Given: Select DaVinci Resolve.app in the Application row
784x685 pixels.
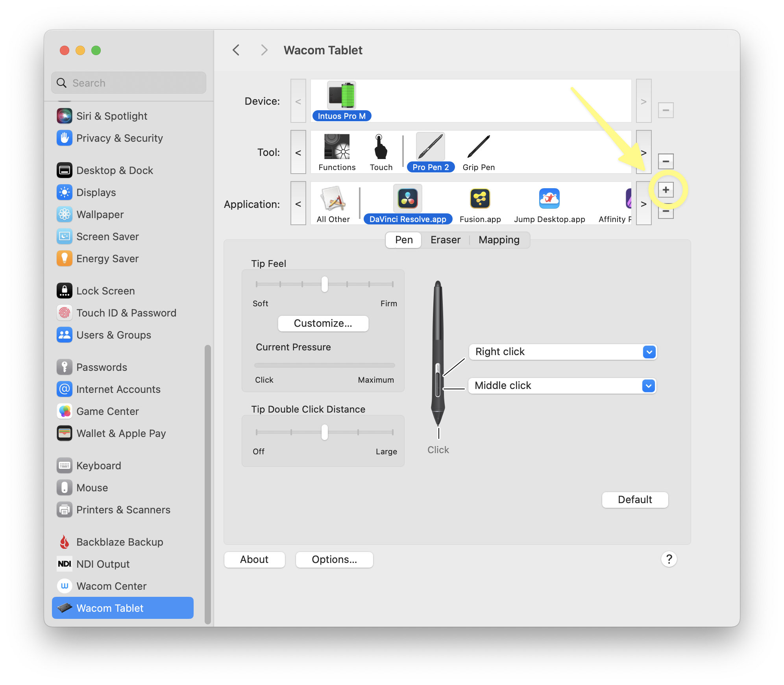Looking at the screenshot, I should 407,199.
